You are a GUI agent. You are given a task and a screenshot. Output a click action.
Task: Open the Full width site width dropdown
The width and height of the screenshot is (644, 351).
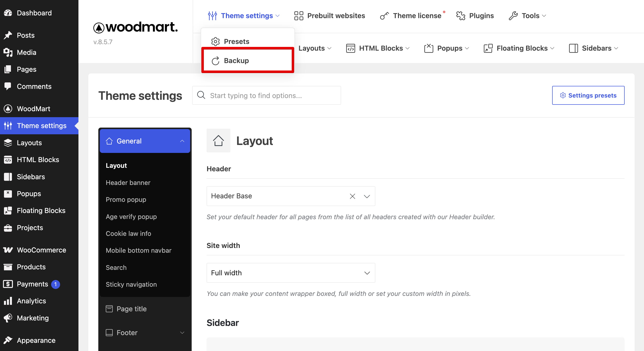tap(291, 273)
